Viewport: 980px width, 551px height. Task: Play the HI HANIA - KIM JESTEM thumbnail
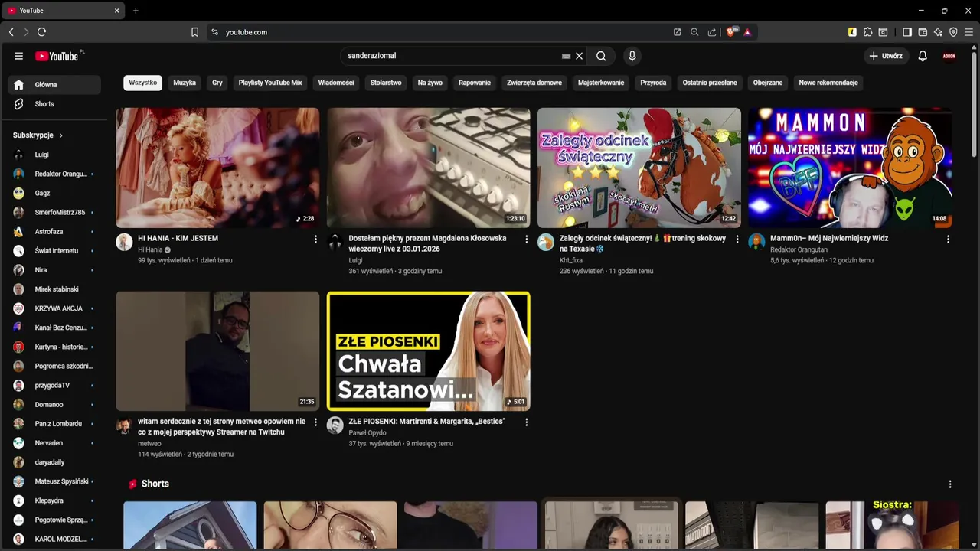point(217,168)
